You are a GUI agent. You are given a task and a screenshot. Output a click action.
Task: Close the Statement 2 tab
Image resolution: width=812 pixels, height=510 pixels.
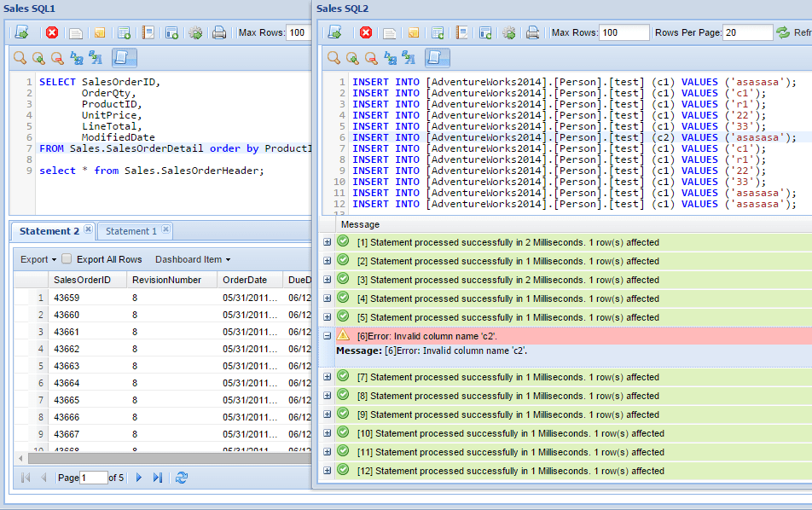(89, 229)
